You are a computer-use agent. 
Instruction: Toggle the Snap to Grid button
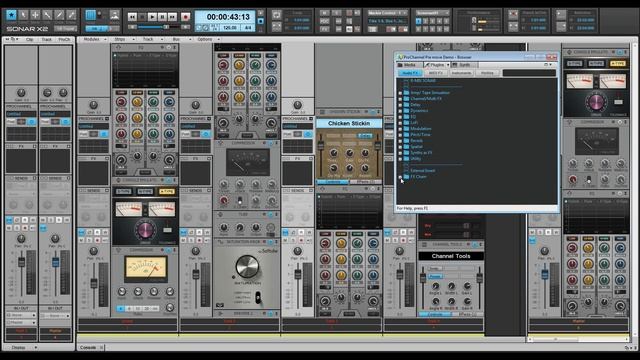click(x=91, y=16)
